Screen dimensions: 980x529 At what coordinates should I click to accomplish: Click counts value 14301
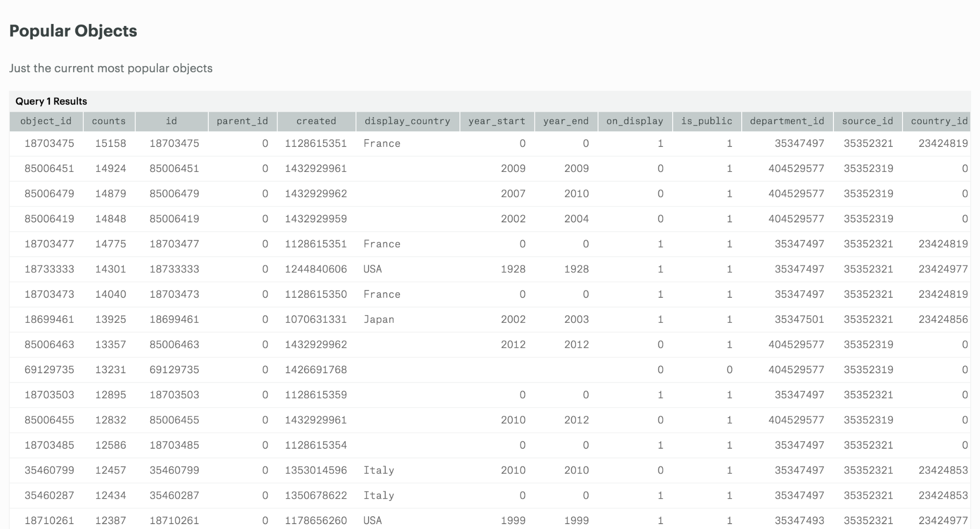(x=111, y=269)
